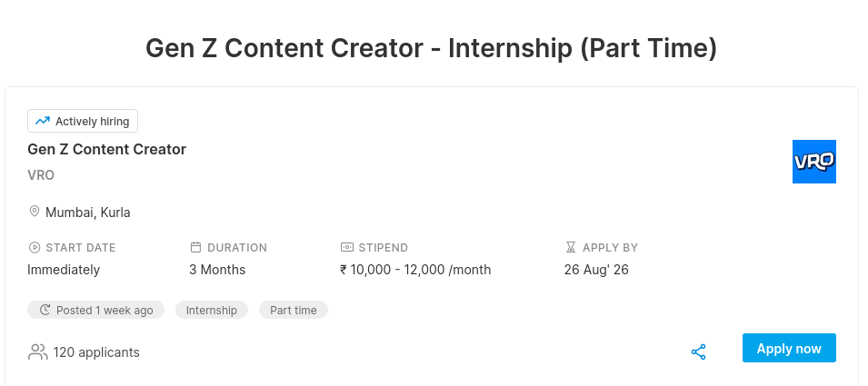Select the Part time tag

point(294,311)
